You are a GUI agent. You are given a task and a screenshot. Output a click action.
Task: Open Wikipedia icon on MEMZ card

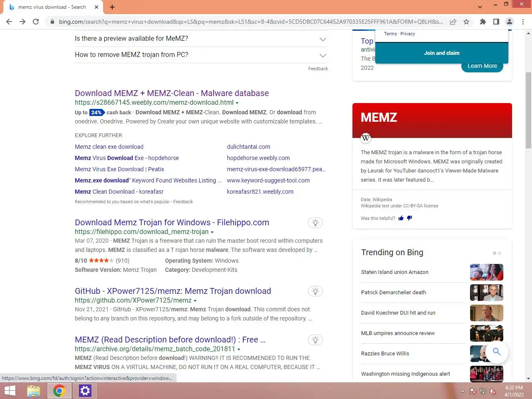point(366,138)
